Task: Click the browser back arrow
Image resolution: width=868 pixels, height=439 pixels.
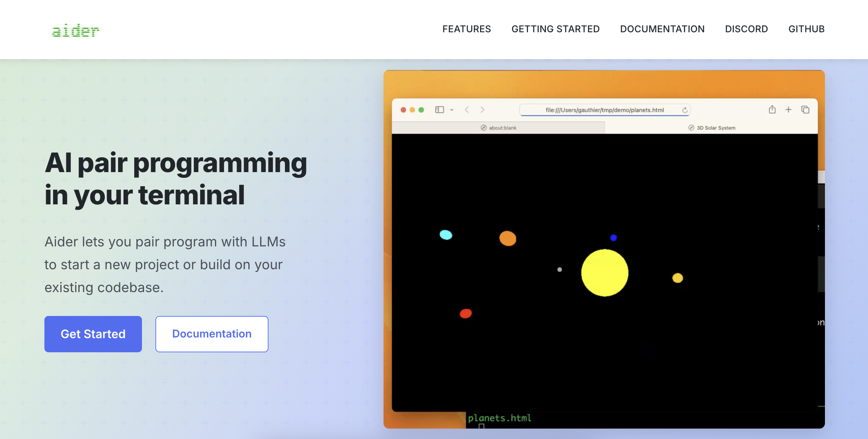Action: click(x=467, y=110)
